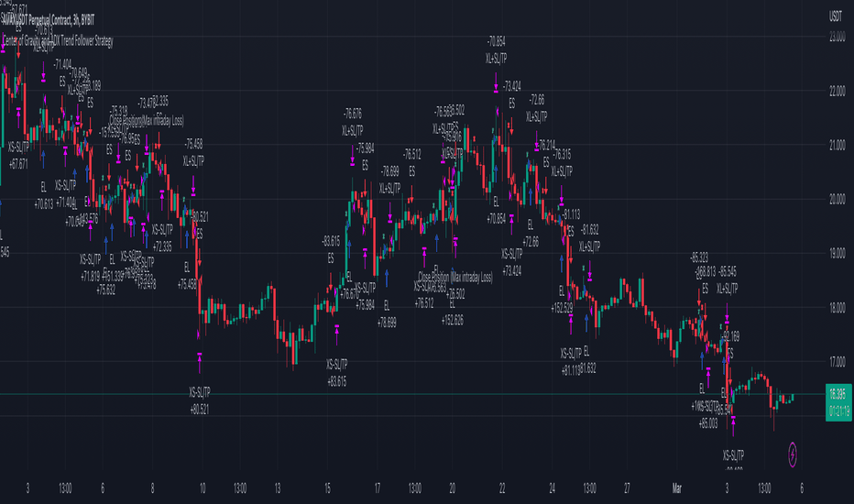Click the date 22 on the time axis

point(502,488)
